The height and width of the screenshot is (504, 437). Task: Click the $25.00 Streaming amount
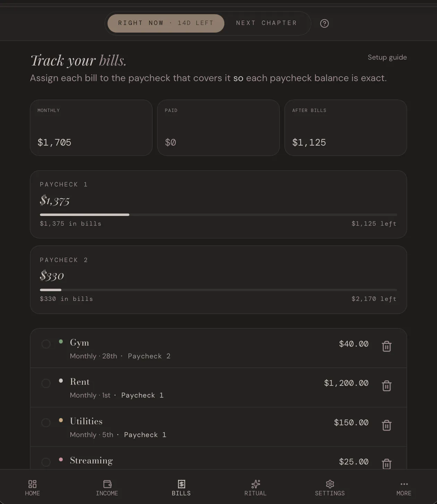[354, 462]
